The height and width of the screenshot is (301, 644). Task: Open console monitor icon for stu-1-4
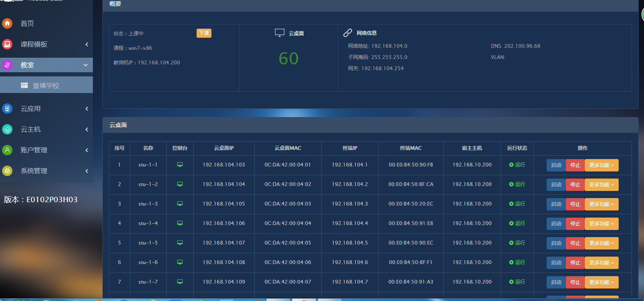pyautogui.click(x=180, y=223)
